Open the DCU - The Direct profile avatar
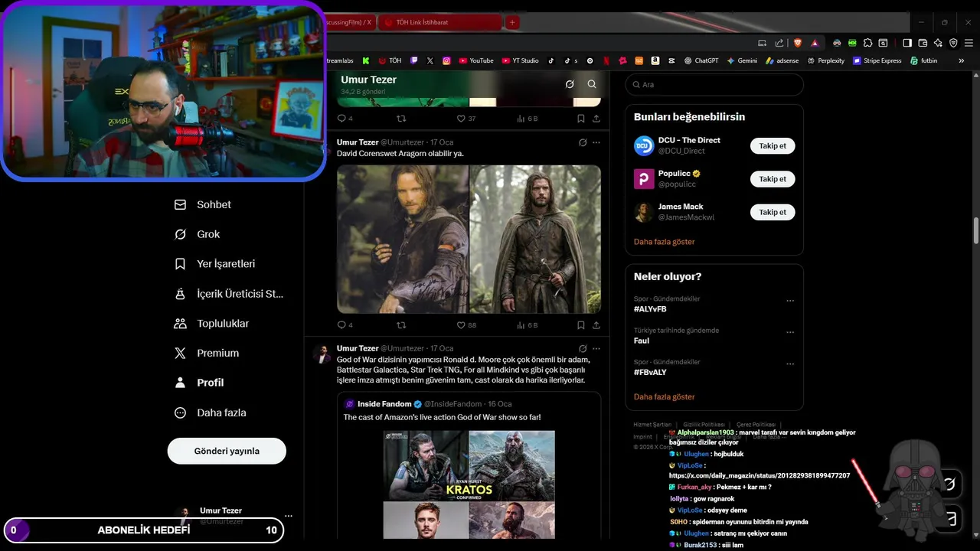The image size is (980, 551). point(644,145)
